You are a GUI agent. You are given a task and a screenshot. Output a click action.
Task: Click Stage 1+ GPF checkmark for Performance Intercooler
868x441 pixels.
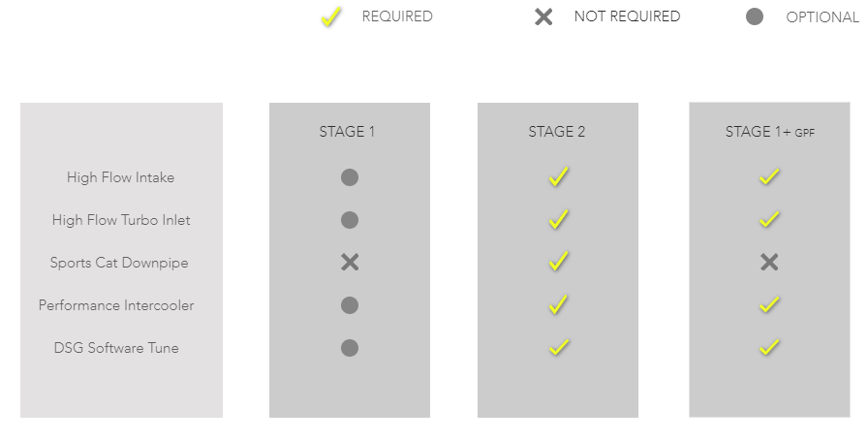pyautogui.click(x=769, y=304)
